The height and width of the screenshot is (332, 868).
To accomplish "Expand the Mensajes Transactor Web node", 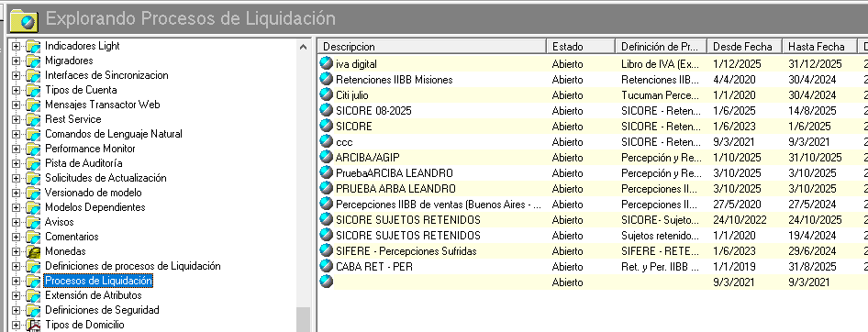I will 16,105.
